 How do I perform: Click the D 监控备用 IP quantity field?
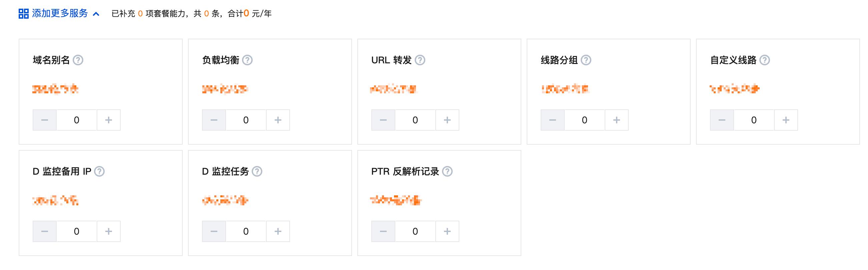tap(76, 232)
